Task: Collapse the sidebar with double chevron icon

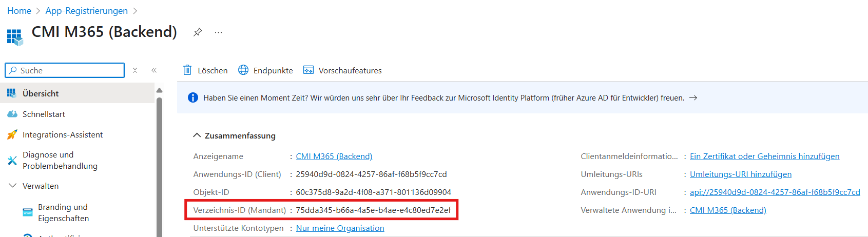Action: tap(154, 70)
